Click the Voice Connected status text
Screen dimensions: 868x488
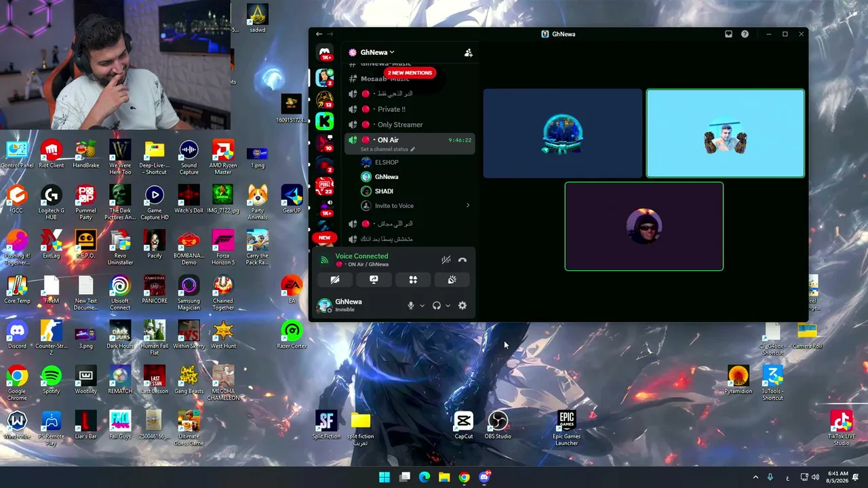tap(361, 256)
